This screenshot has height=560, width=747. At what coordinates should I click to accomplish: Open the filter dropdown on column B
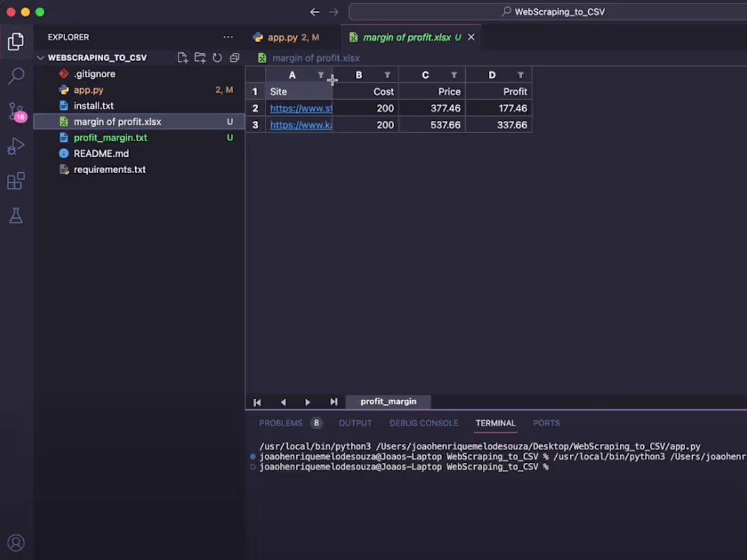point(387,75)
